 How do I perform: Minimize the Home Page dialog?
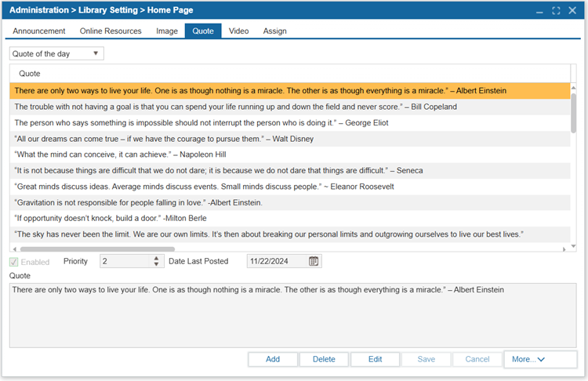[539, 13]
